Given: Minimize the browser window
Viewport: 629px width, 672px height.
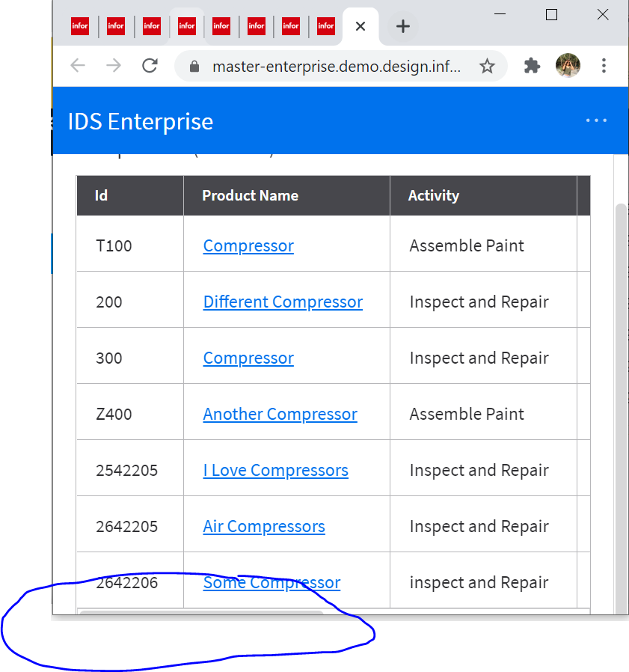Looking at the screenshot, I should pyautogui.click(x=500, y=14).
